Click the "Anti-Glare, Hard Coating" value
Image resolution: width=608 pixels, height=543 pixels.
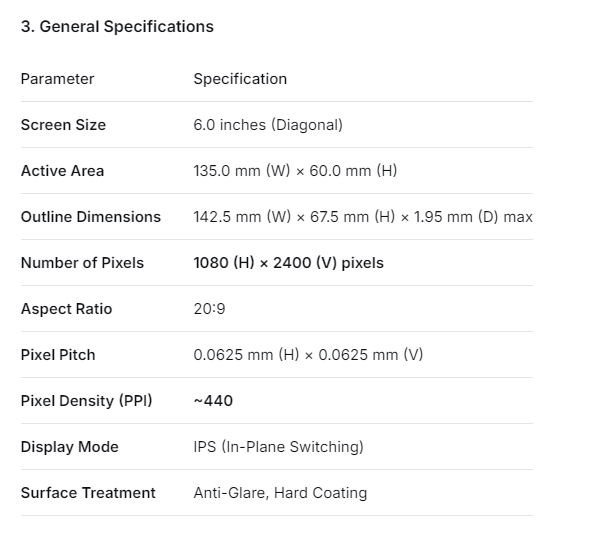(x=280, y=493)
